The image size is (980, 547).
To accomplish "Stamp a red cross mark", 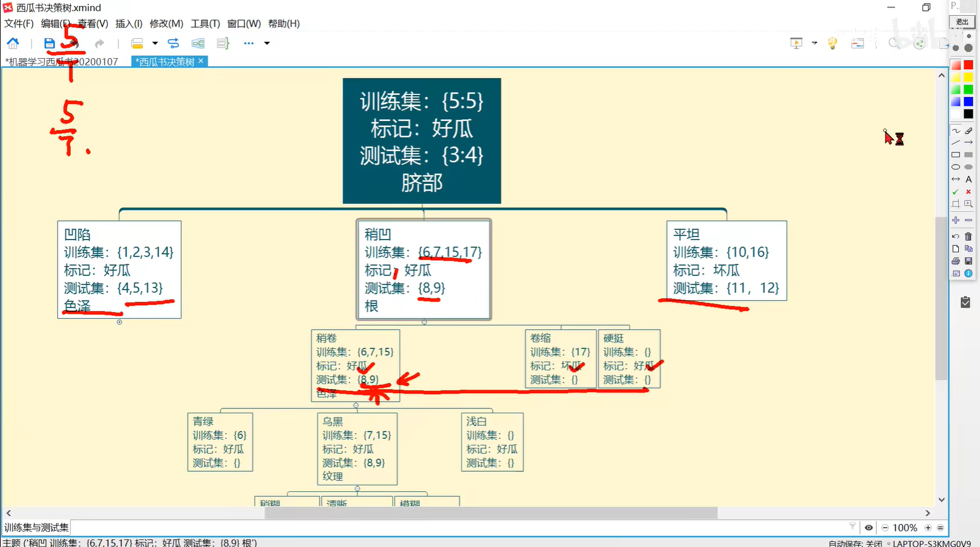I will [x=969, y=192].
